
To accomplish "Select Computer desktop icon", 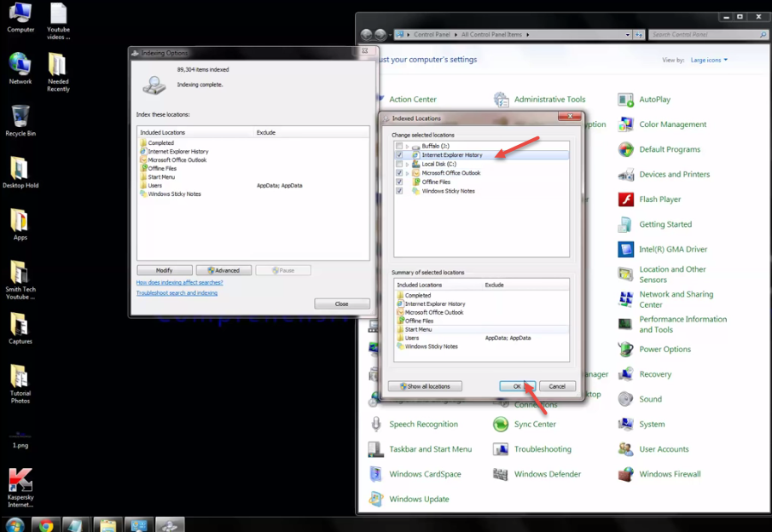I will tap(20, 17).
